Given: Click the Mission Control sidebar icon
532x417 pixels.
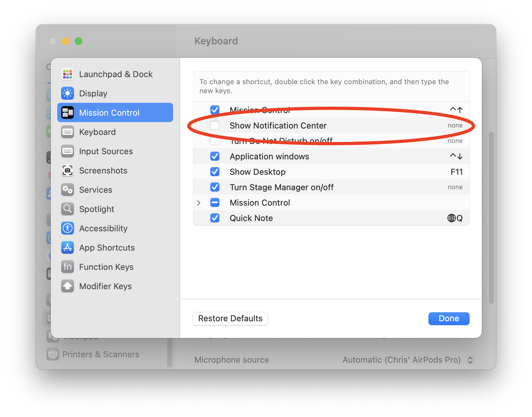Looking at the screenshot, I should coord(68,113).
